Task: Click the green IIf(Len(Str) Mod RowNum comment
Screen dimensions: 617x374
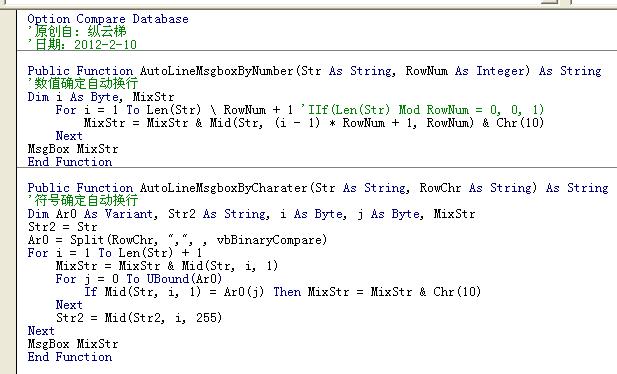Action: 422,110
